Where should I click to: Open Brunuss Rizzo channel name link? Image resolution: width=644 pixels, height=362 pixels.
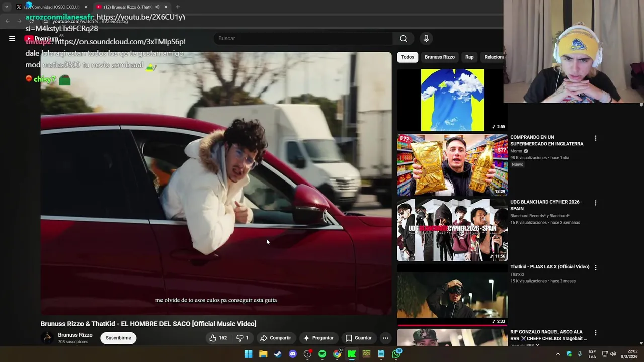click(75, 335)
